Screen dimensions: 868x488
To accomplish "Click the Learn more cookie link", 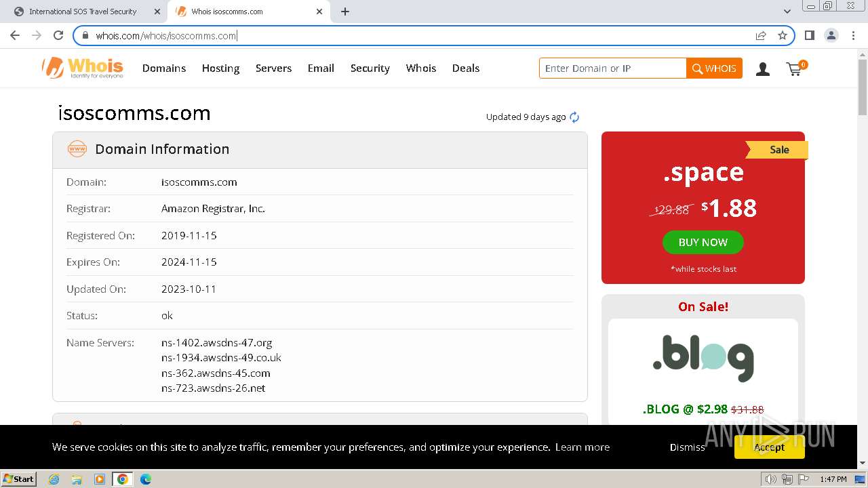I will pyautogui.click(x=582, y=447).
